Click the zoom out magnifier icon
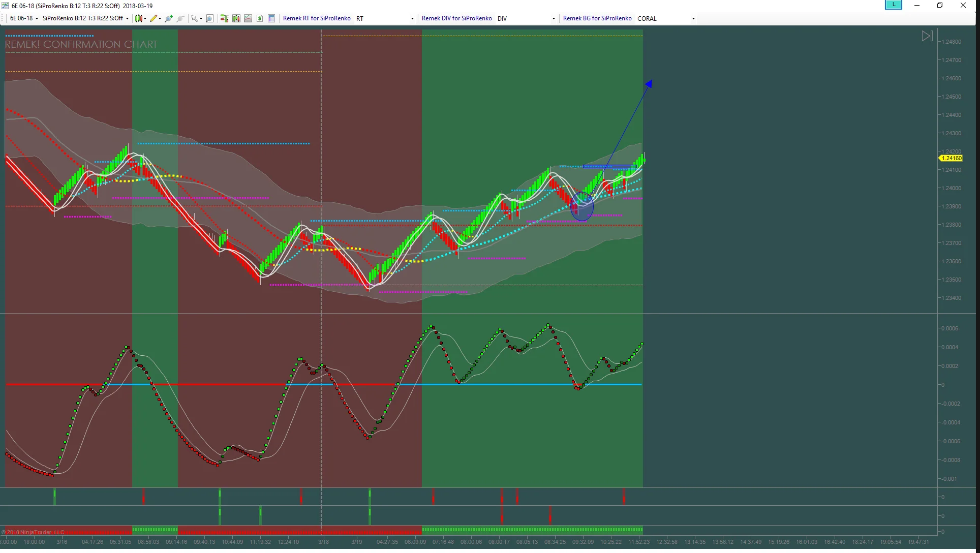Image resolution: width=980 pixels, height=553 pixels. 180,18
